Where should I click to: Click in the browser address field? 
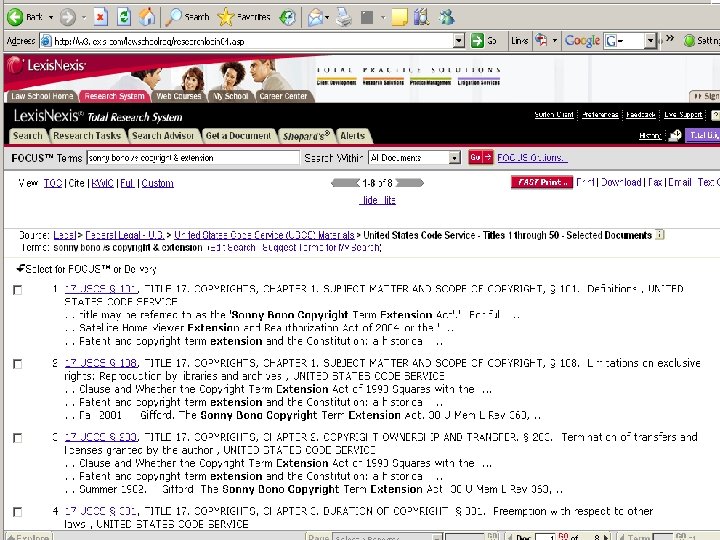click(x=247, y=41)
